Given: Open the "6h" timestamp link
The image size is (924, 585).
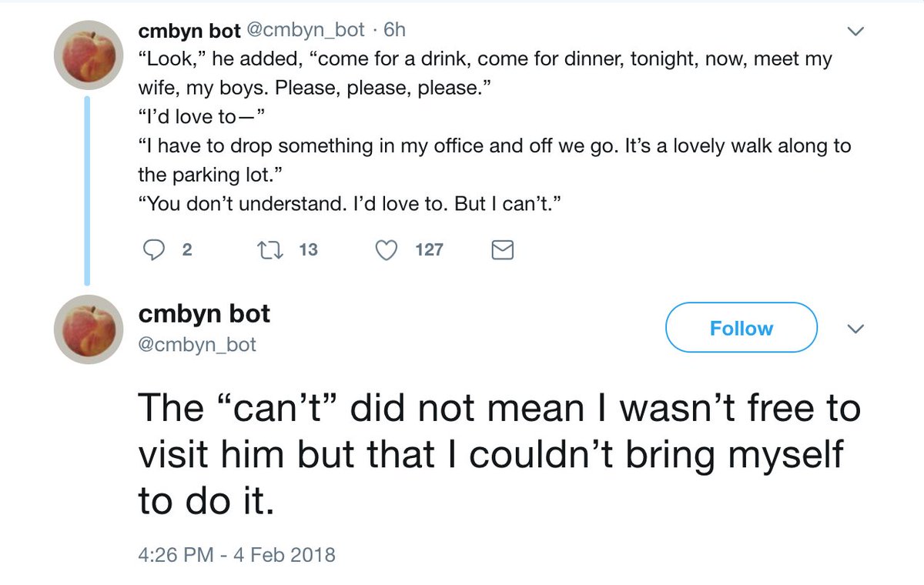Looking at the screenshot, I should click(x=394, y=30).
